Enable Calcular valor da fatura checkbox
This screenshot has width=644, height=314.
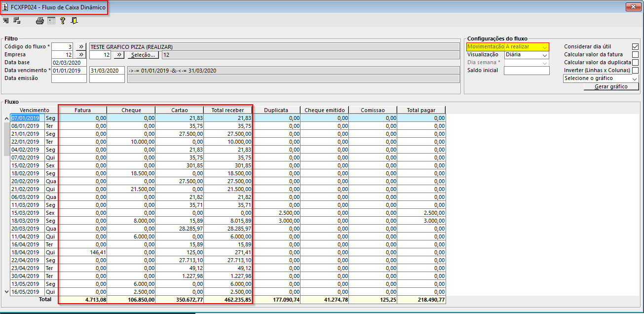(635, 55)
